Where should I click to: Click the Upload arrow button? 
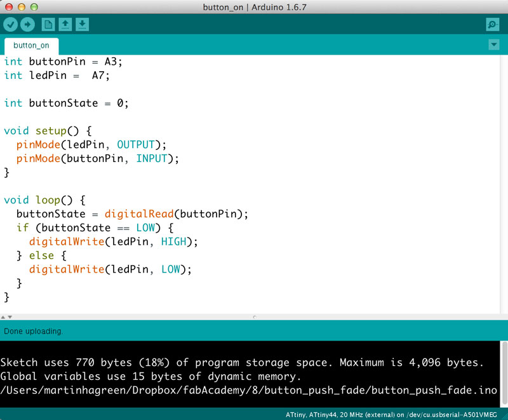tap(27, 25)
